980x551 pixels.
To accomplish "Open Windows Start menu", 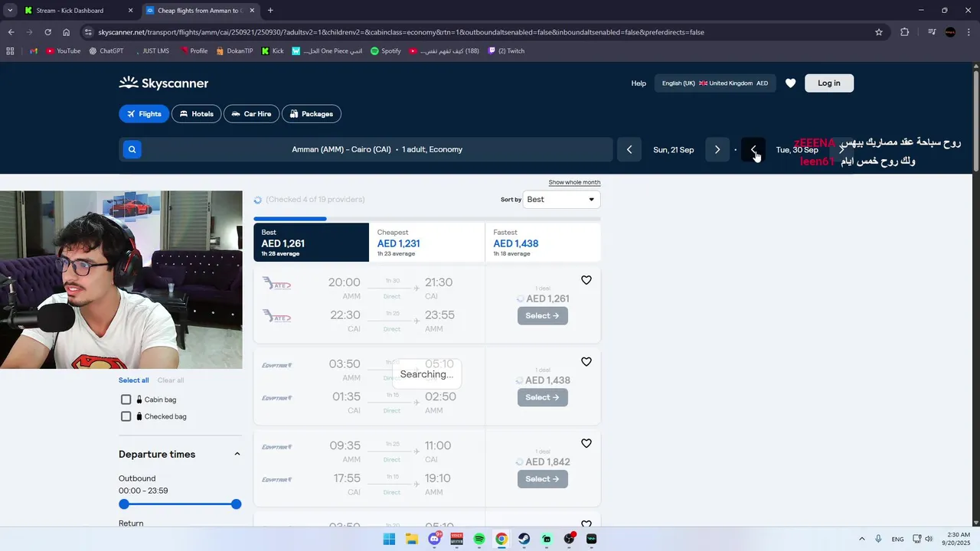I will coord(389,539).
